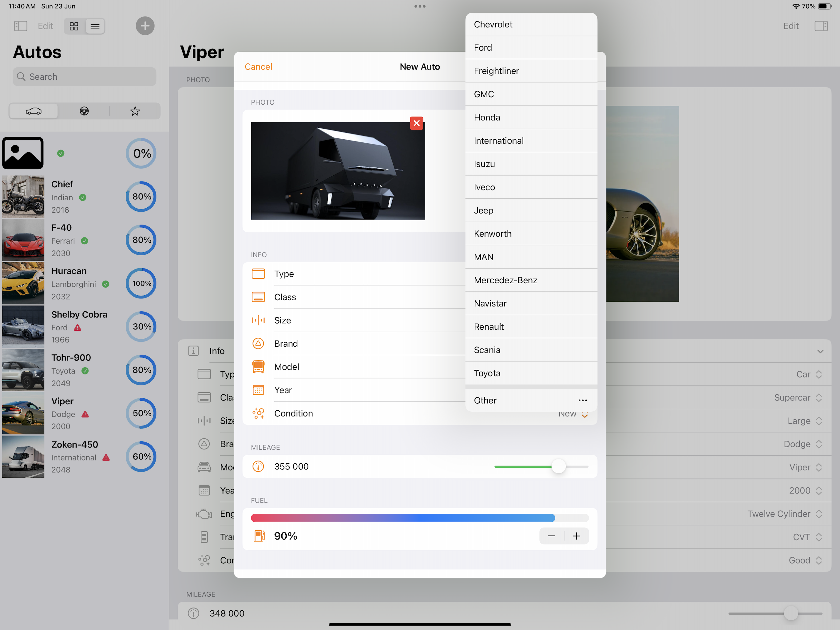
Task: Remove the truck photo with red X
Action: click(417, 123)
